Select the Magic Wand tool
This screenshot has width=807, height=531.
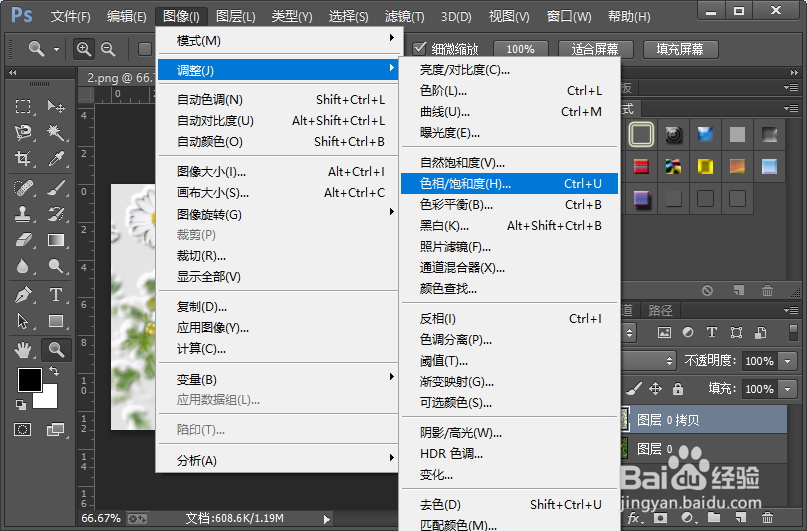56,133
